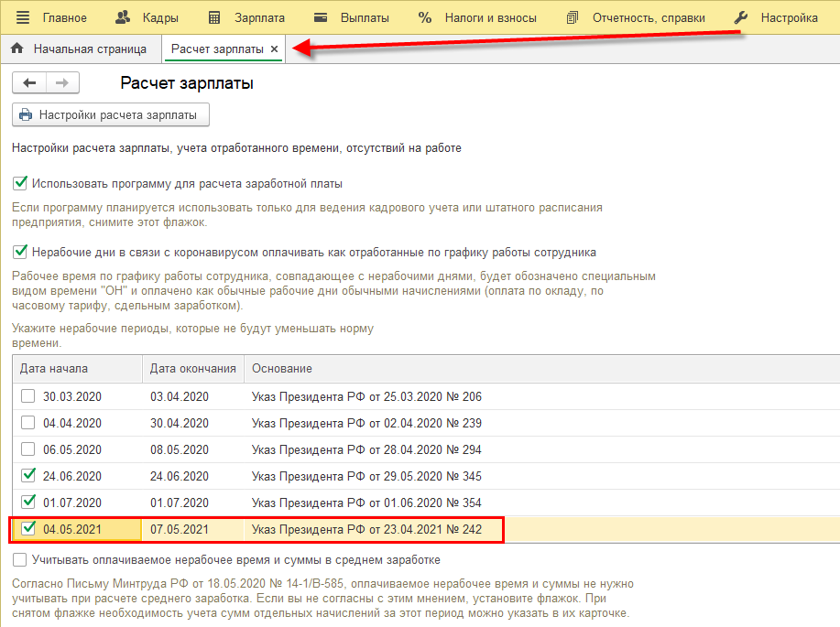The image size is (840, 627).
Task: Enable the 30.03.2020 period checkbox
Action: pos(28,396)
